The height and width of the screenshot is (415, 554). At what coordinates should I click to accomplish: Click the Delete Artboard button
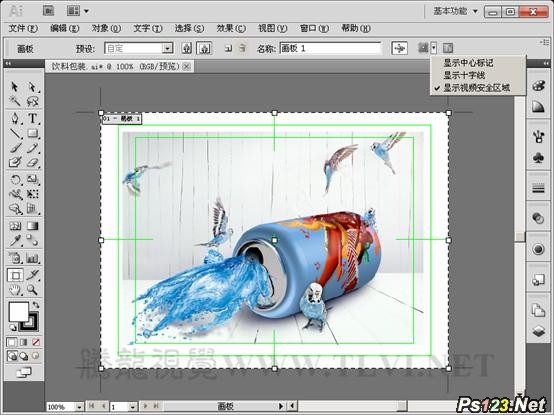(x=242, y=48)
